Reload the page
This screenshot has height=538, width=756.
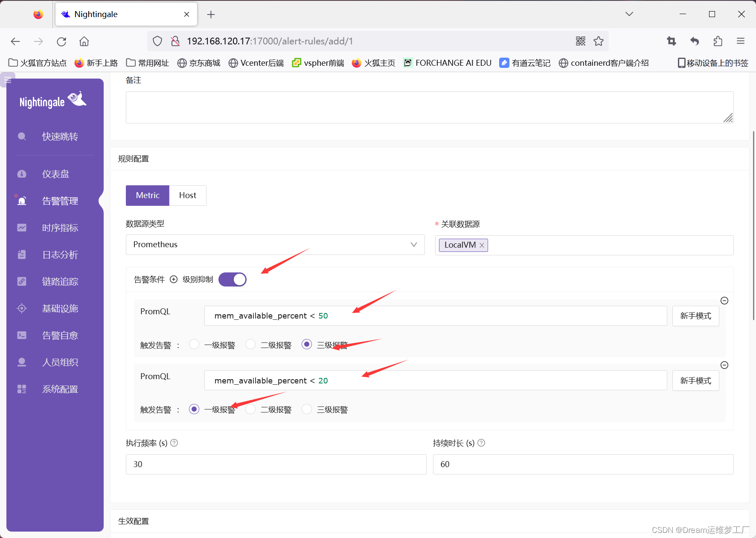click(61, 41)
